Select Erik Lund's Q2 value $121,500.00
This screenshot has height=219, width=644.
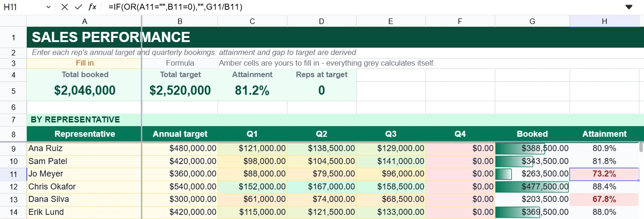[322, 212]
